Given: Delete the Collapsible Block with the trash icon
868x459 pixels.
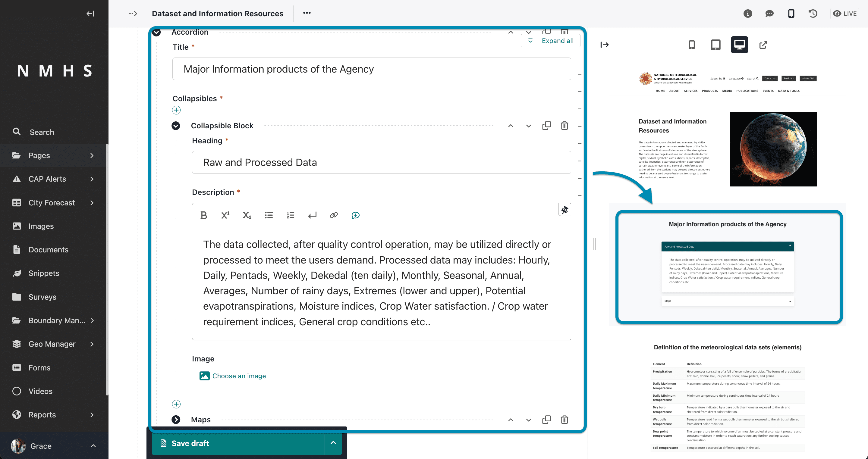Looking at the screenshot, I should pos(565,126).
